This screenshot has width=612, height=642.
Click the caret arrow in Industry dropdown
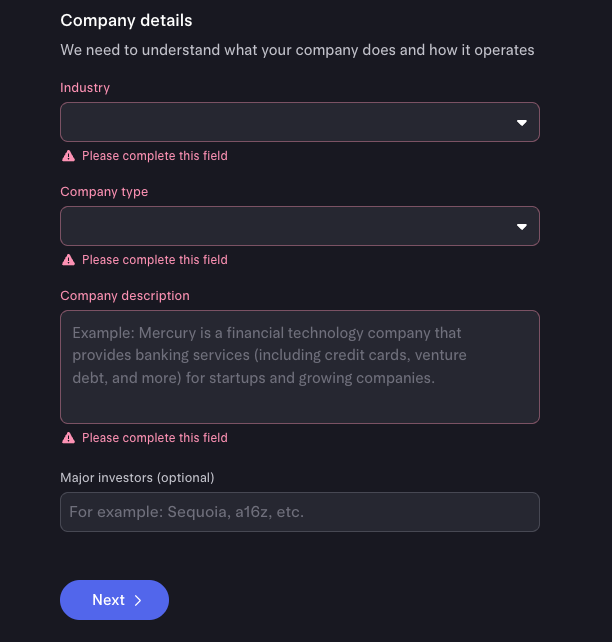tap(521, 123)
